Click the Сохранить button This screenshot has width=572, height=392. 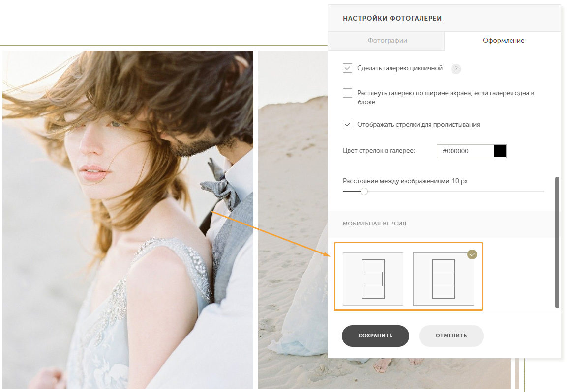pyautogui.click(x=375, y=336)
